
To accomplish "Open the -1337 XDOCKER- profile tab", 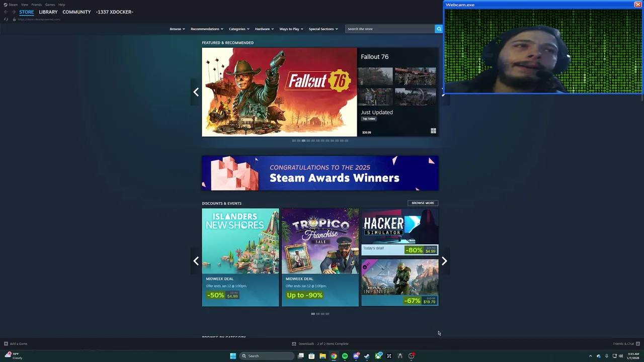I will (x=114, y=12).
